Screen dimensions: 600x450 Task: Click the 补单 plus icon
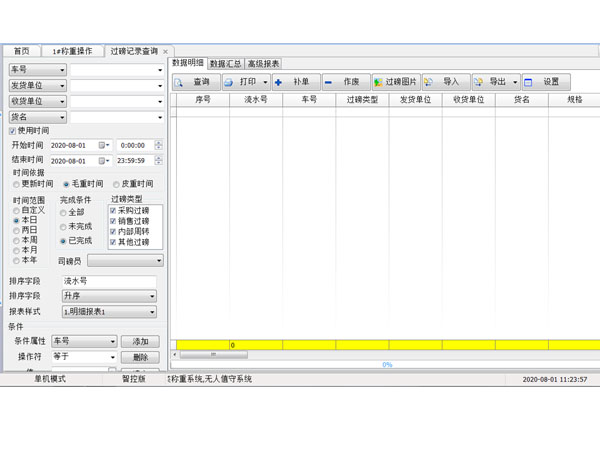(x=279, y=82)
